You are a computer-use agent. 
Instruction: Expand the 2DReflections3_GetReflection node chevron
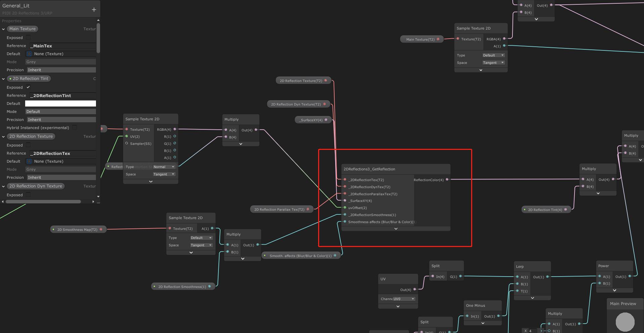(396, 229)
